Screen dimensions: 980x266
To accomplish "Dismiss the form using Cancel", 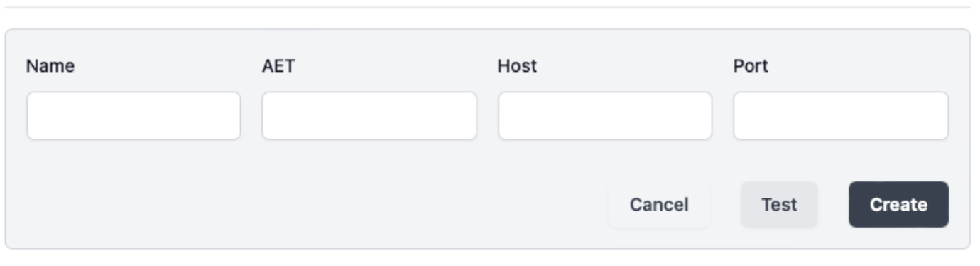I will pos(659,205).
